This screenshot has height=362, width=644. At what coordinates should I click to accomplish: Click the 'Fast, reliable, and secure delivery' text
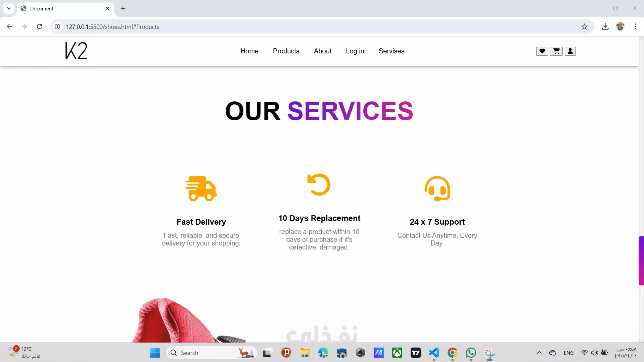201,239
